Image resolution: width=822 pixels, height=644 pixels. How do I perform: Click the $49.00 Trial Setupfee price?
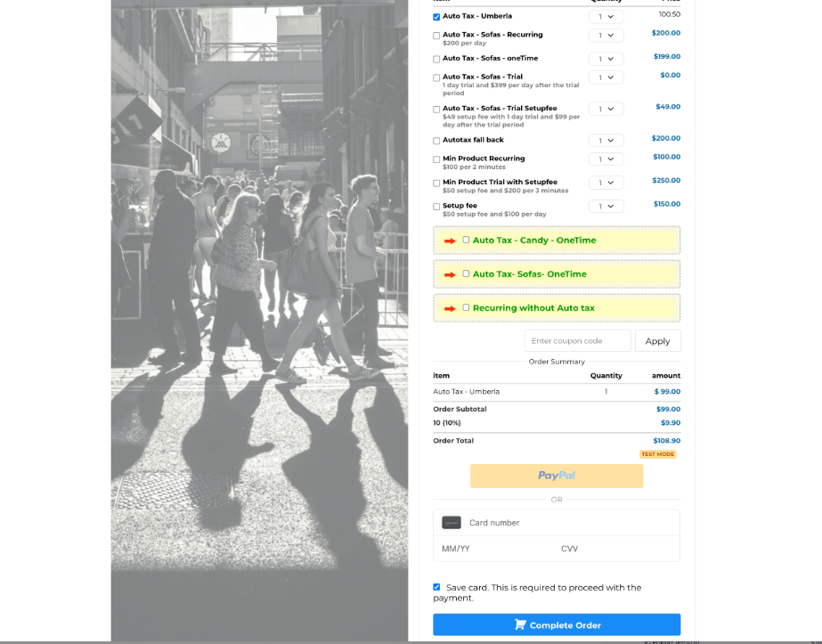click(x=668, y=107)
